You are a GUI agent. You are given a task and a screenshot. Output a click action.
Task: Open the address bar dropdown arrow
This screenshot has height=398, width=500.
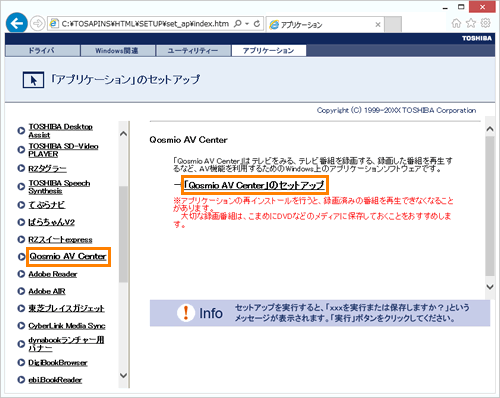click(247, 24)
